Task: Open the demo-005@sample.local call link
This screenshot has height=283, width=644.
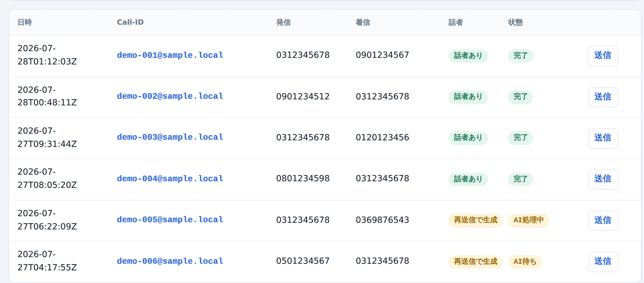Action: coord(170,220)
